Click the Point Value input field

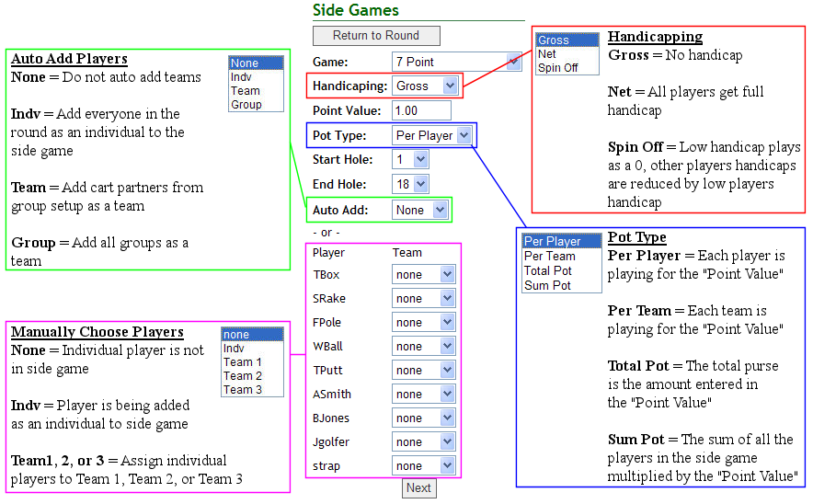click(x=421, y=110)
